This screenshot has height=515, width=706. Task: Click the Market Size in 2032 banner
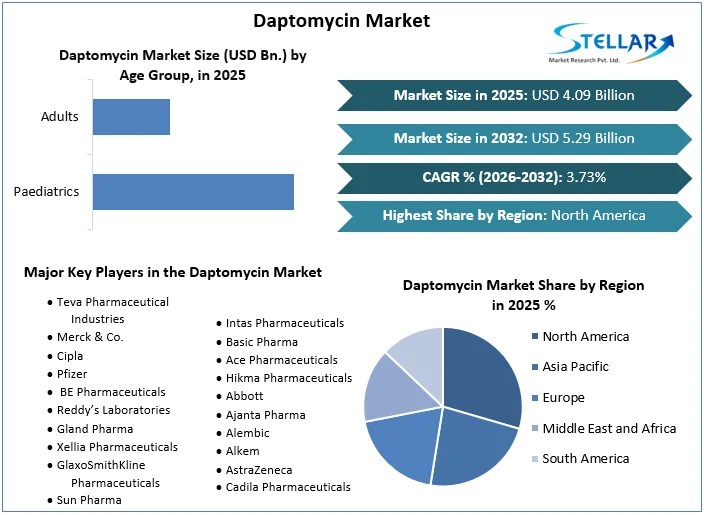(514, 139)
